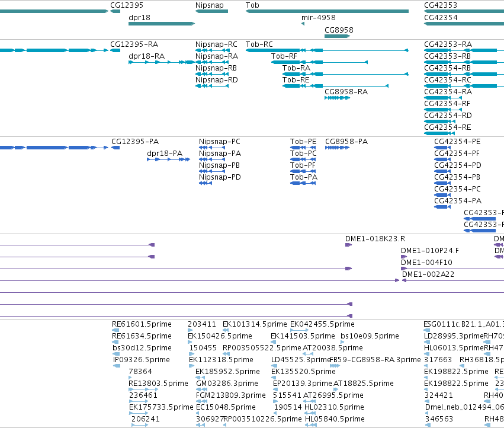Click transcript CG8958-RA

point(337,98)
